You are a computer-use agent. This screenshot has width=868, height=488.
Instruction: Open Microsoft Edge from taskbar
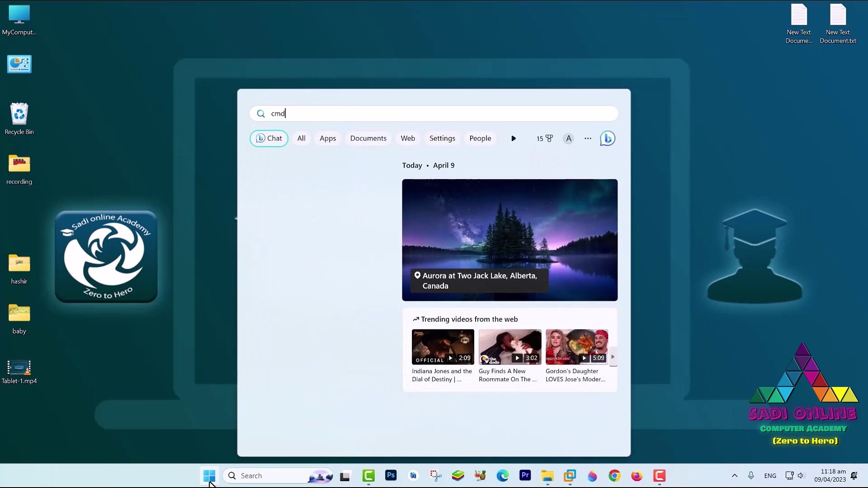(502, 475)
